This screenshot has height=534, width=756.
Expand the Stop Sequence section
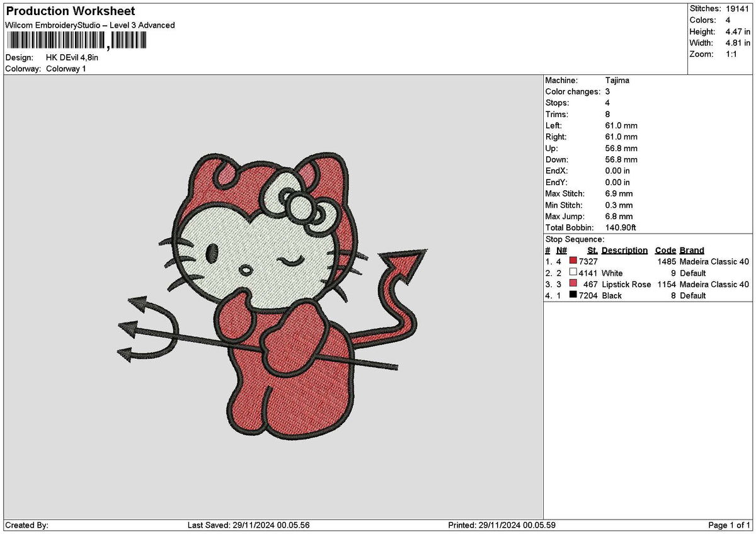(575, 239)
